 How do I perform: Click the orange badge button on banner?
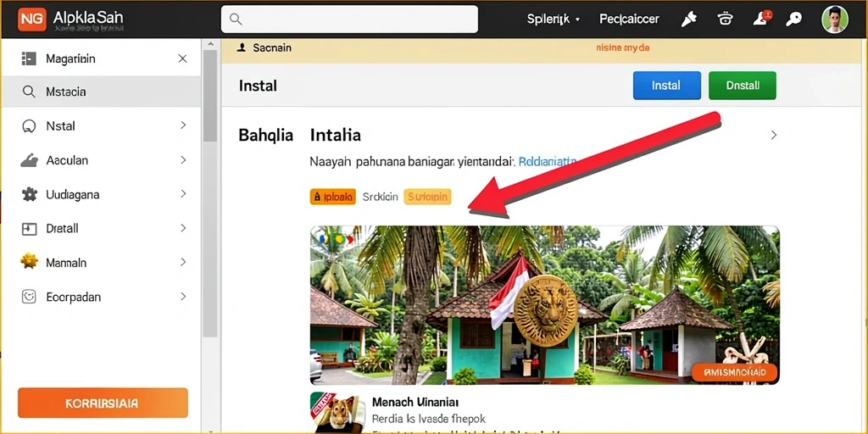click(x=734, y=373)
